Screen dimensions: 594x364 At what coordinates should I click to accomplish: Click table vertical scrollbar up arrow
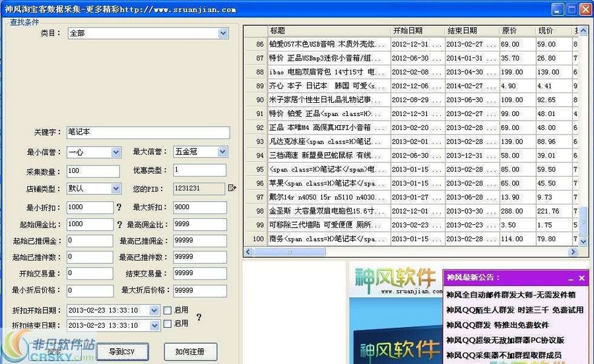[583, 30]
